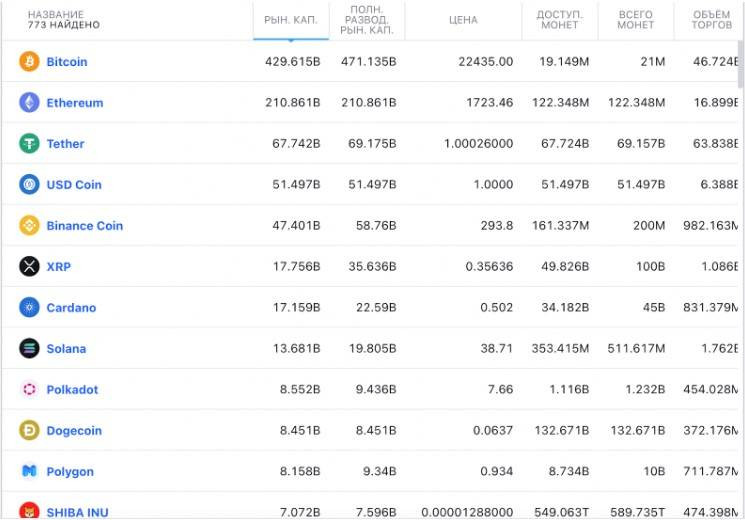Click the SHIBA INU logo icon

tap(29, 510)
